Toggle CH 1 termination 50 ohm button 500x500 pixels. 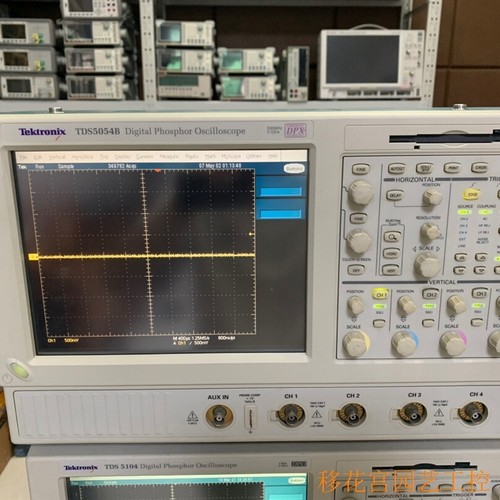379,323
